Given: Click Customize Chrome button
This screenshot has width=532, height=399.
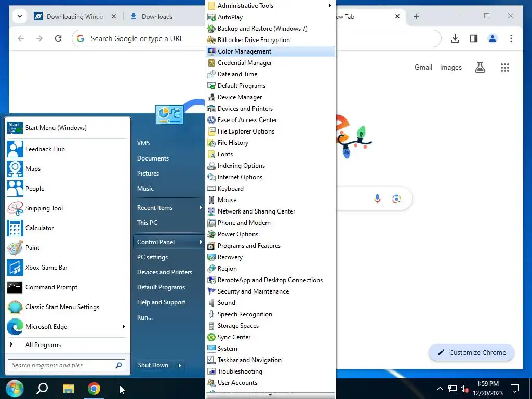Looking at the screenshot, I should pyautogui.click(x=472, y=353).
